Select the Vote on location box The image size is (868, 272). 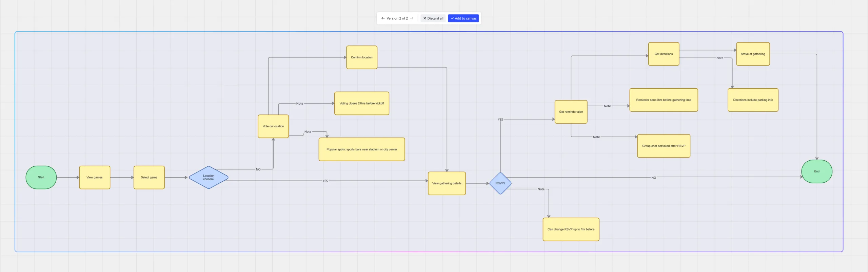[273, 126]
